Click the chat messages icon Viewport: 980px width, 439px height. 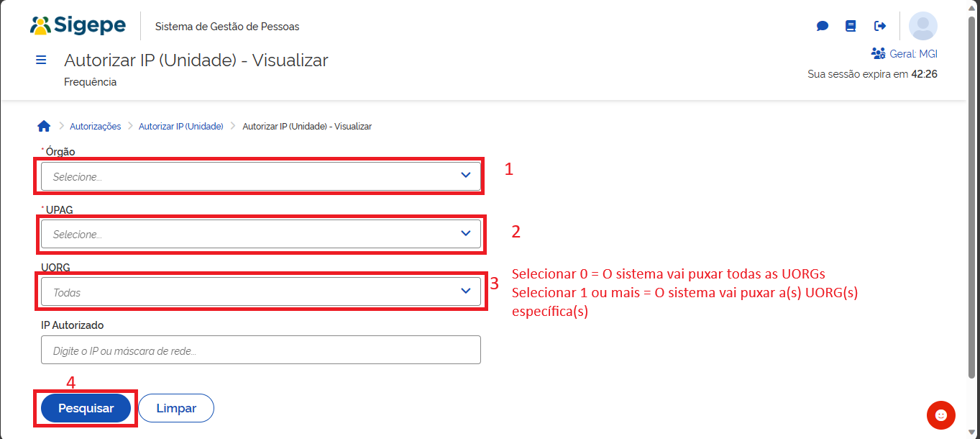click(x=823, y=26)
